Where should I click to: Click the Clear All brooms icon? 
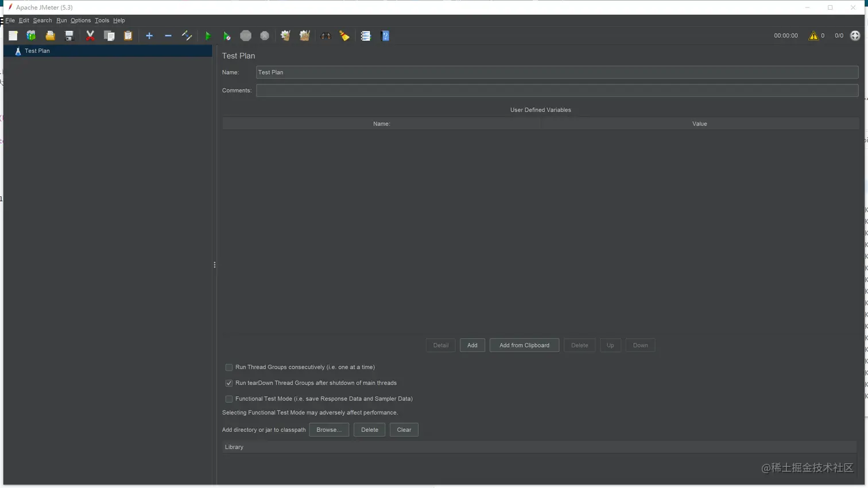tap(305, 36)
